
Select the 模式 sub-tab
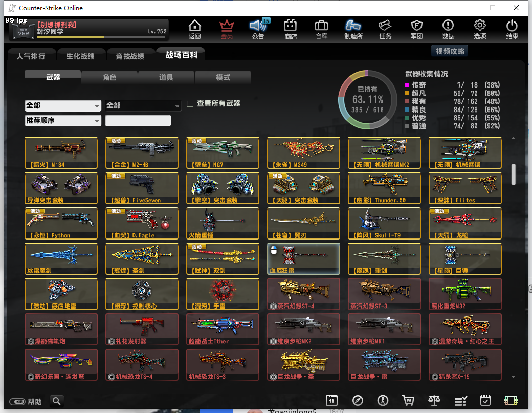click(223, 77)
